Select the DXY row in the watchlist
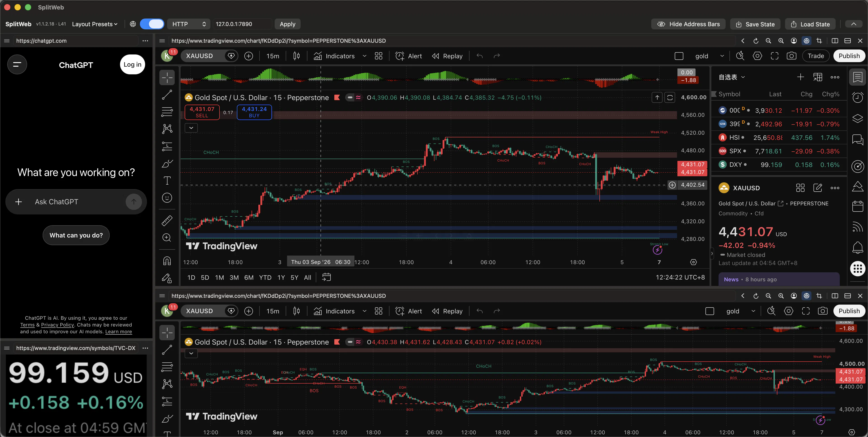This screenshot has height=437, width=868. pos(779,165)
